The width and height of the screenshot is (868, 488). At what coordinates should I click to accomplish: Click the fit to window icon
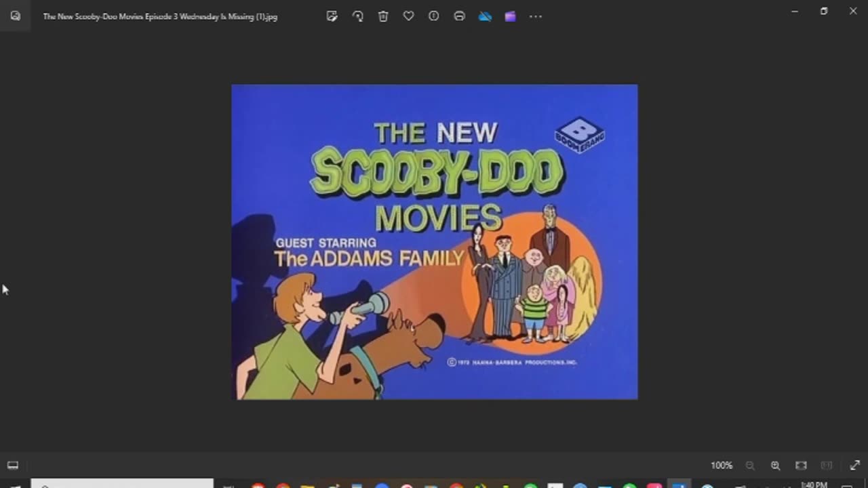tap(801, 466)
